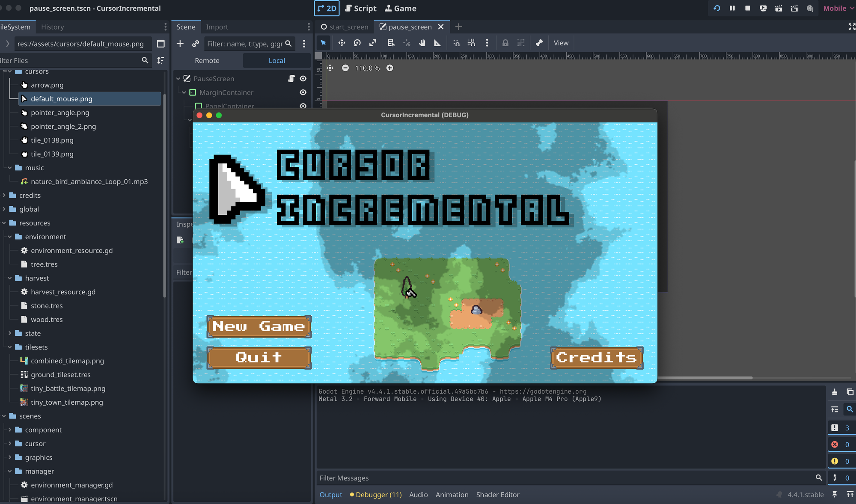Click the Ruler measuring tool

click(x=437, y=43)
